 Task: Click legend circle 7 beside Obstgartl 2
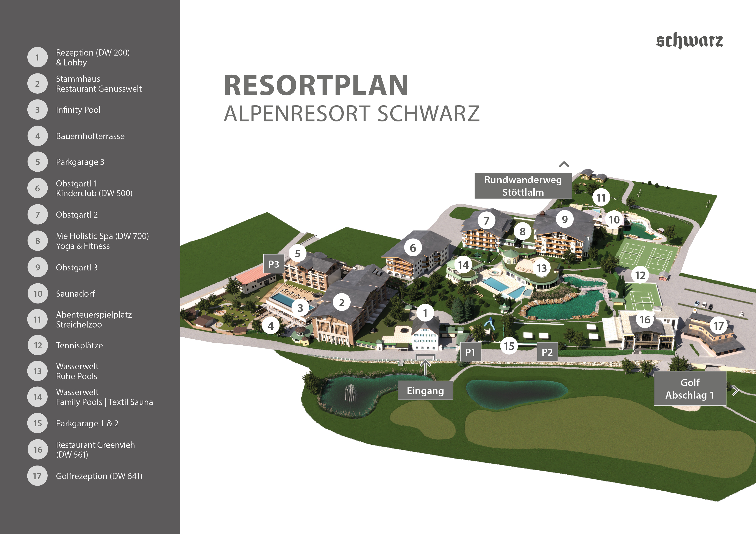point(37,214)
